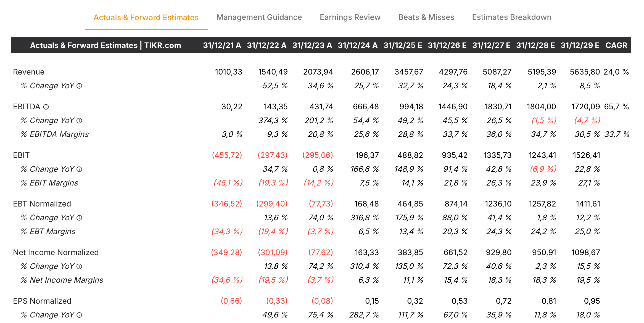Click the CAGR column header

pos(616,45)
